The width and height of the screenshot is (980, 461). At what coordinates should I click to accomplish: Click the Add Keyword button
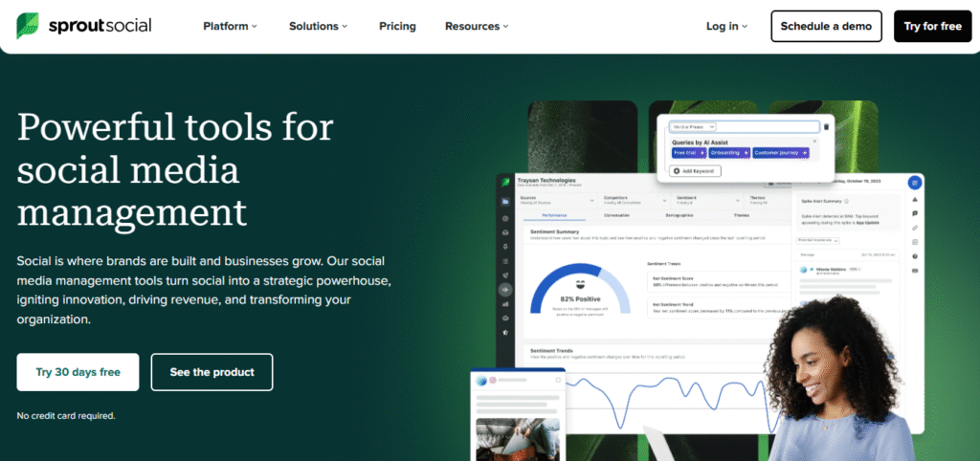696,170
